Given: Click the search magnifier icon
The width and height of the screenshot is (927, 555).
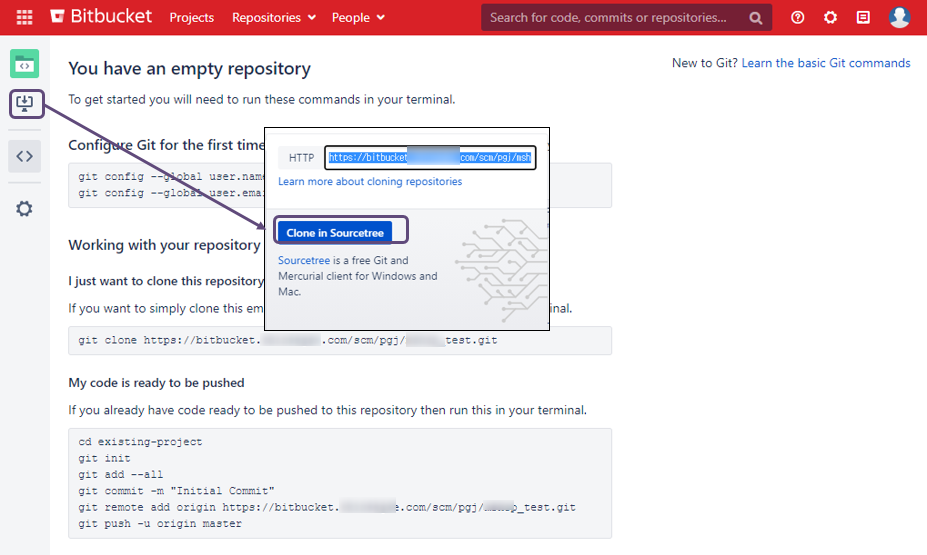Looking at the screenshot, I should click(x=756, y=18).
